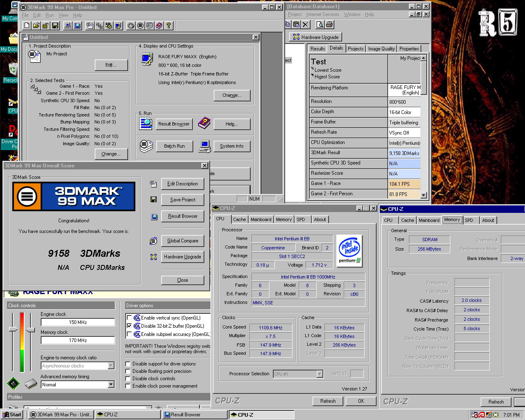Click the computer System Info toolbar icon

coord(68,25)
